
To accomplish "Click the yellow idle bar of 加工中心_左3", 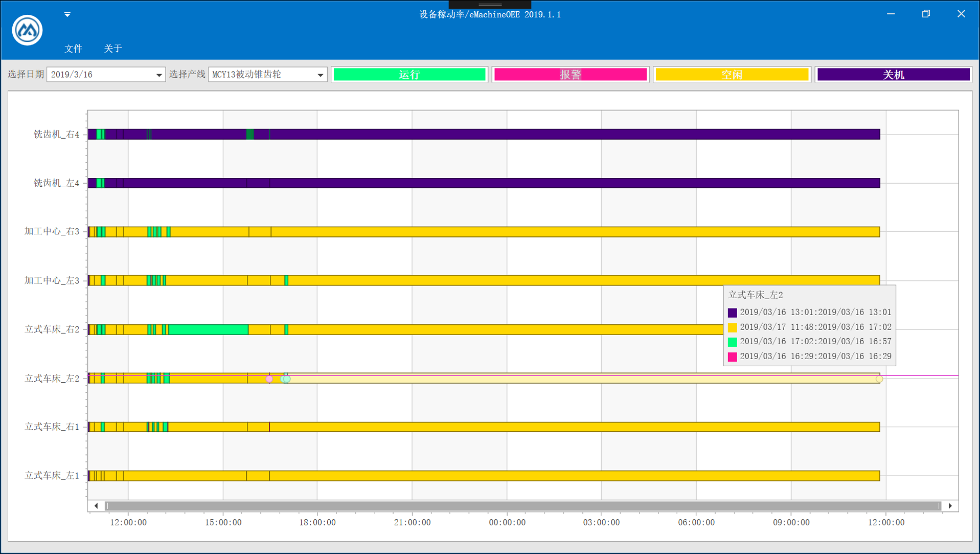I will click(x=584, y=281).
